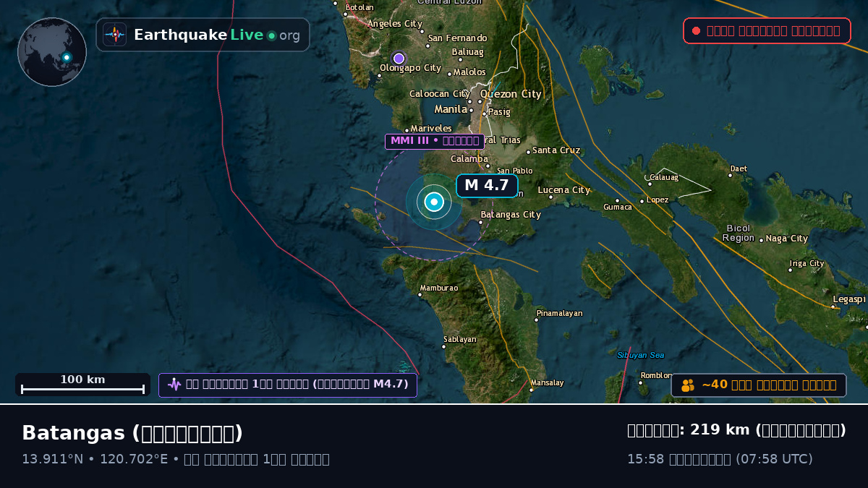Click the Naga City map label
Screen dimensions: 868x488
pyautogui.click(x=787, y=239)
